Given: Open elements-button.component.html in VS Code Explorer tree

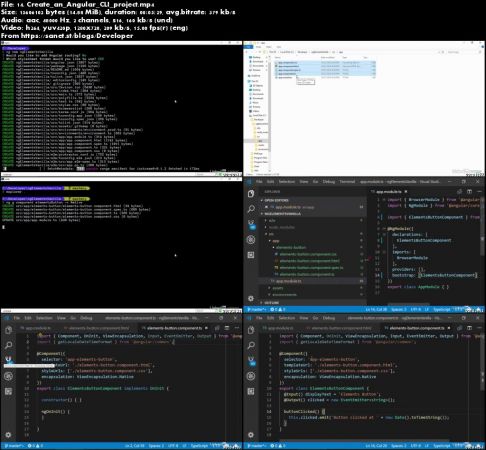Looking at the screenshot, I should click(x=310, y=261).
